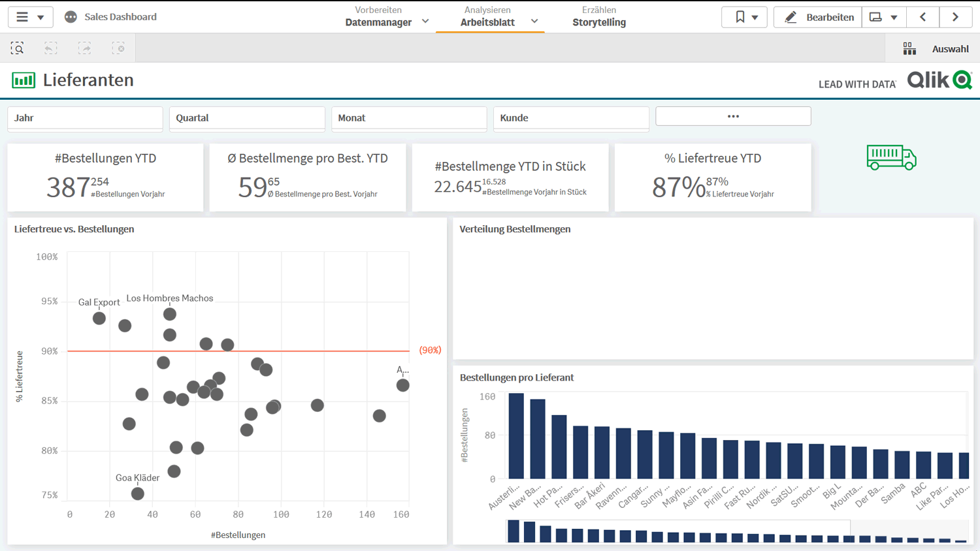Click the Bestellungen pro Lieferant chart title

coord(517,377)
